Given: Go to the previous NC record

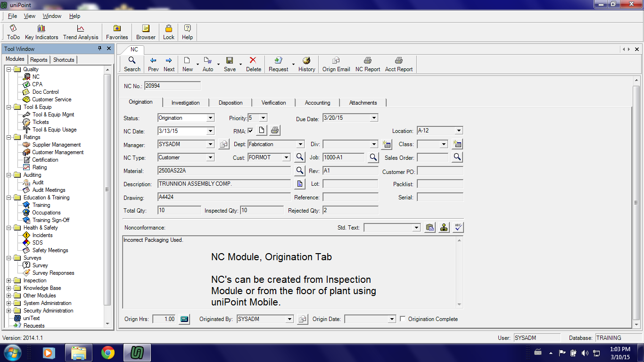Looking at the screenshot, I should (153, 64).
